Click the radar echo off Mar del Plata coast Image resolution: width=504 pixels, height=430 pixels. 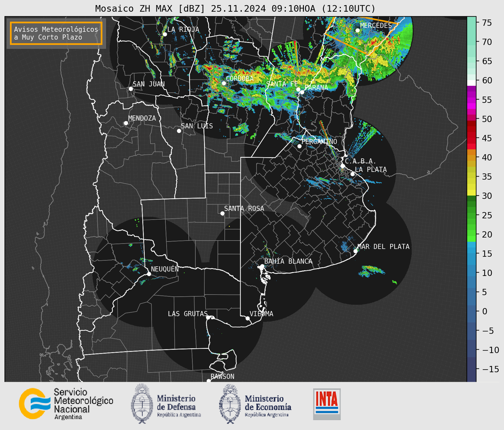click(372, 271)
